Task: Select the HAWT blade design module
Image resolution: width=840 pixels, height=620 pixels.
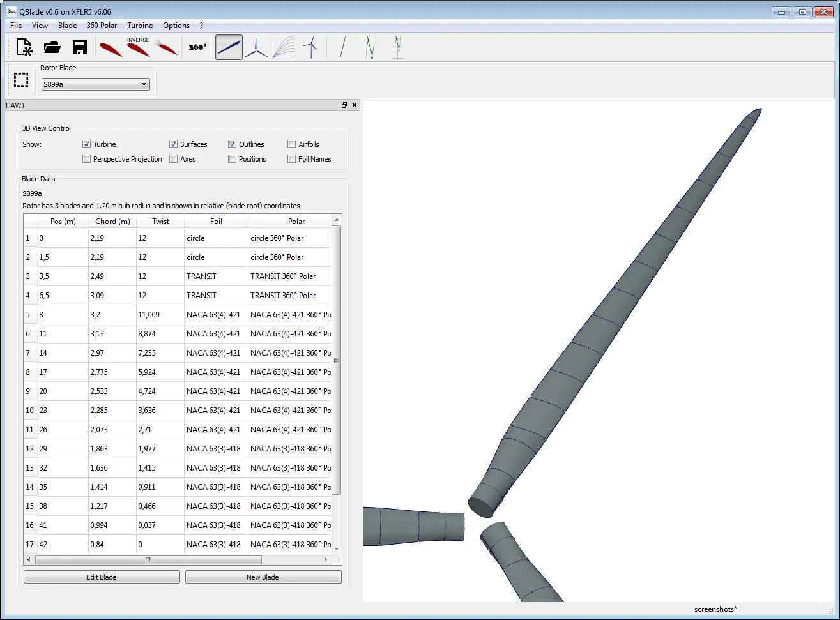Action: [229, 47]
